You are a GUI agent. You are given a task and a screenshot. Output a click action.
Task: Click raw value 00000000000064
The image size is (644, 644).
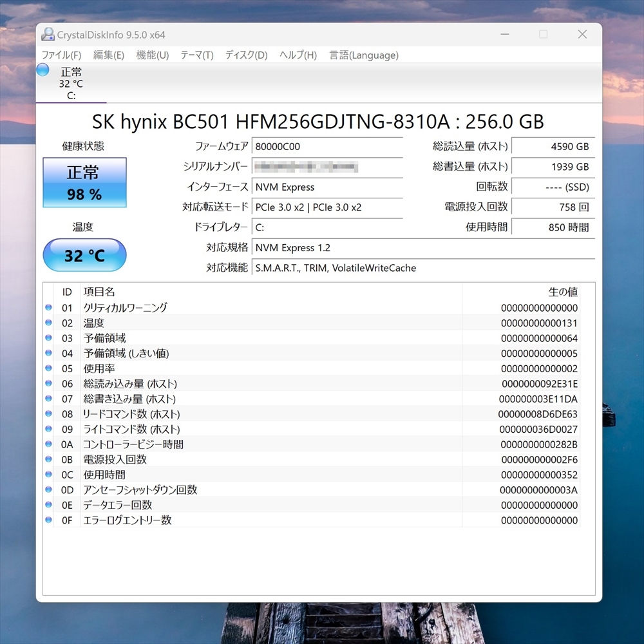(x=539, y=339)
